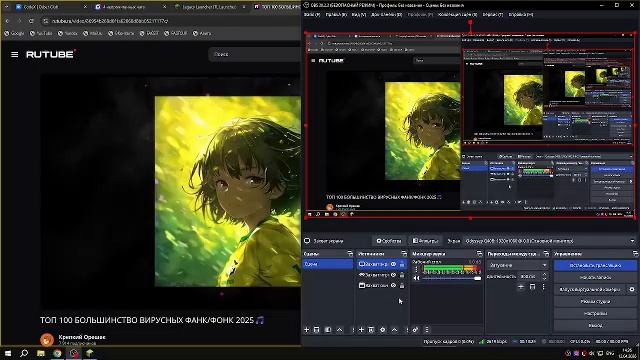Click Start Streaming blue button
The width and height of the screenshot is (640, 360).
tap(595, 265)
